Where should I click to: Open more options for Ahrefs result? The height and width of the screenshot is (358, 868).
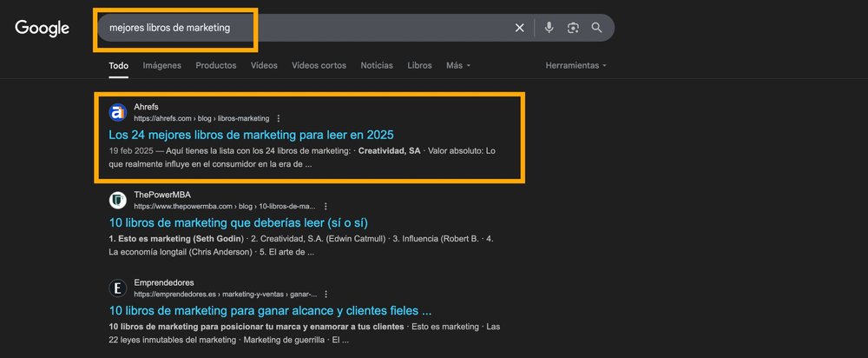coord(279,118)
